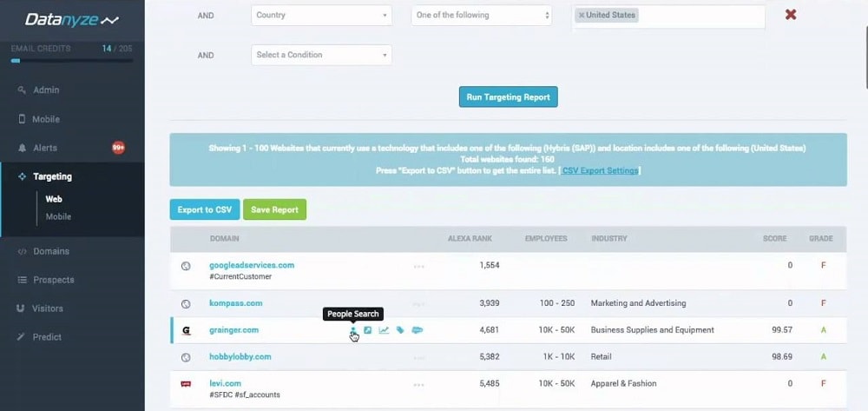Select Mobile under Targeting submenu
The height and width of the screenshot is (411, 868).
coord(58,216)
